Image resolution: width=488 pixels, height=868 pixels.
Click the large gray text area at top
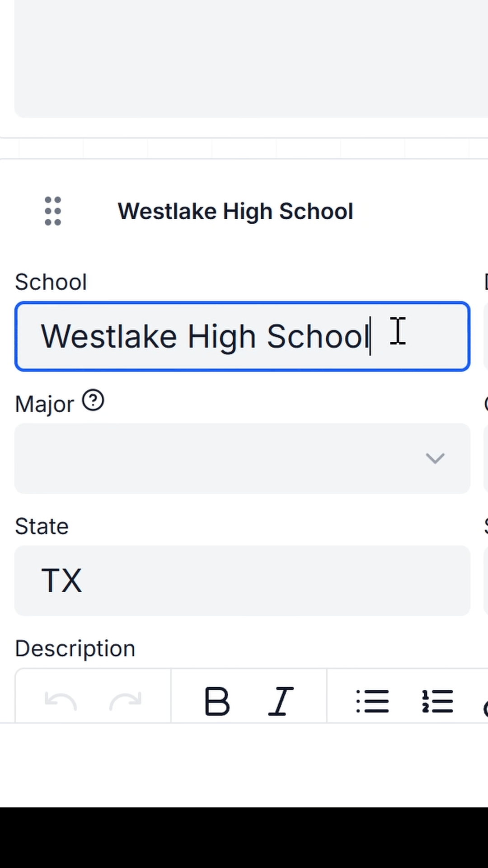pyautogui.click(x=251, y=59)
